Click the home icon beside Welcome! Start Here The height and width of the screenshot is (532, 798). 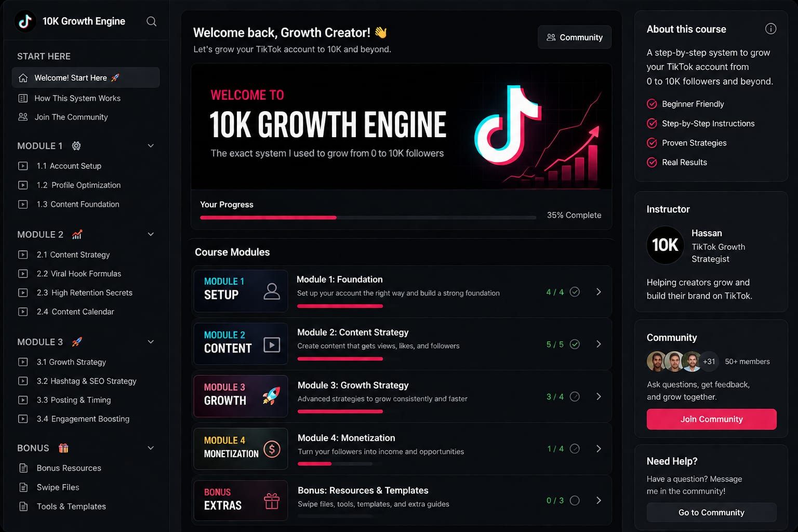pyautogui.click(x=23, y=78)
